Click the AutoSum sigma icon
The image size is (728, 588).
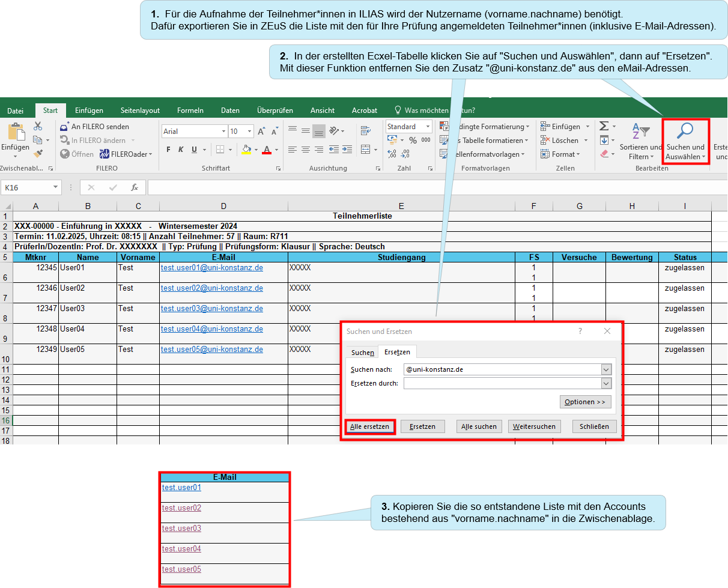pos(604,126)
